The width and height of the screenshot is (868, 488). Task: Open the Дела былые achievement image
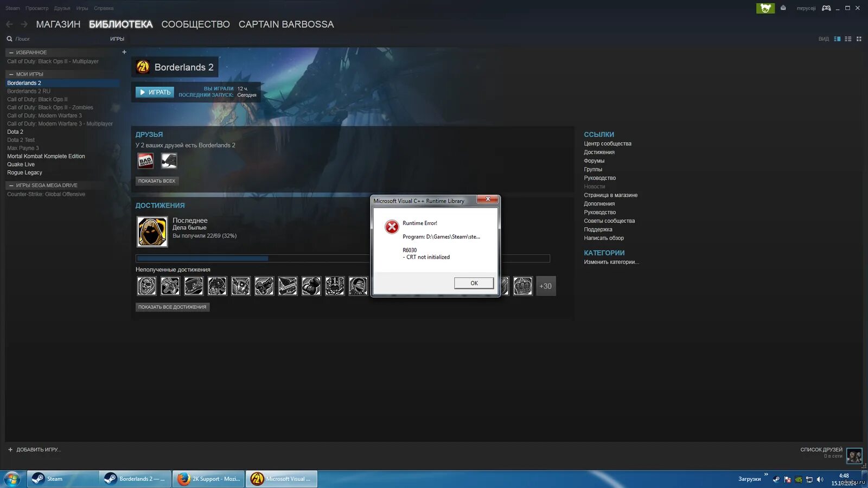point(152,232)
